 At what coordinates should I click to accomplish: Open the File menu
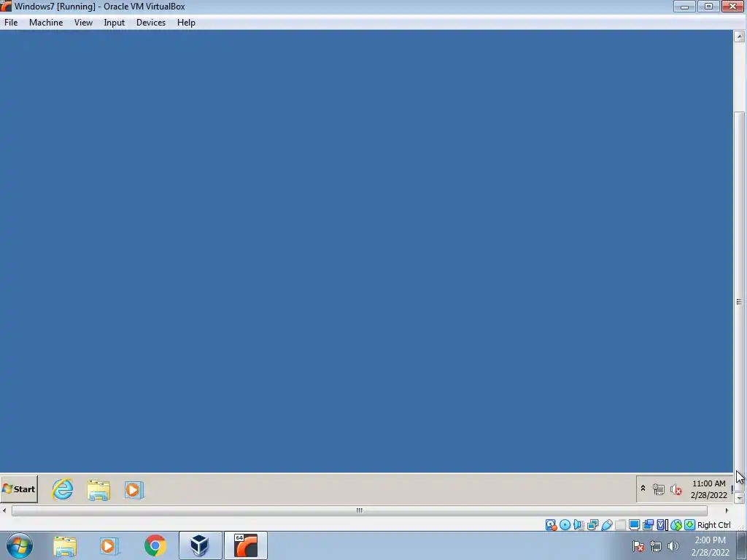click(x=11, y=23)
